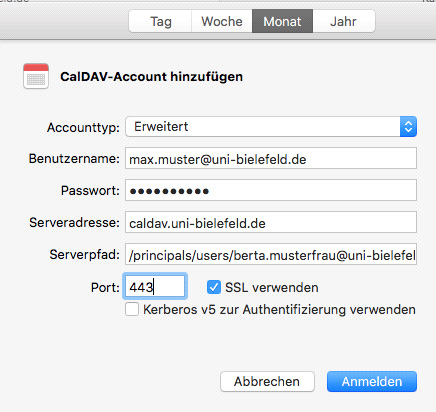This screenshot has width=436, height=412.
Task: Click the Serverpfad field with principals path
Action: click(271, 254)
